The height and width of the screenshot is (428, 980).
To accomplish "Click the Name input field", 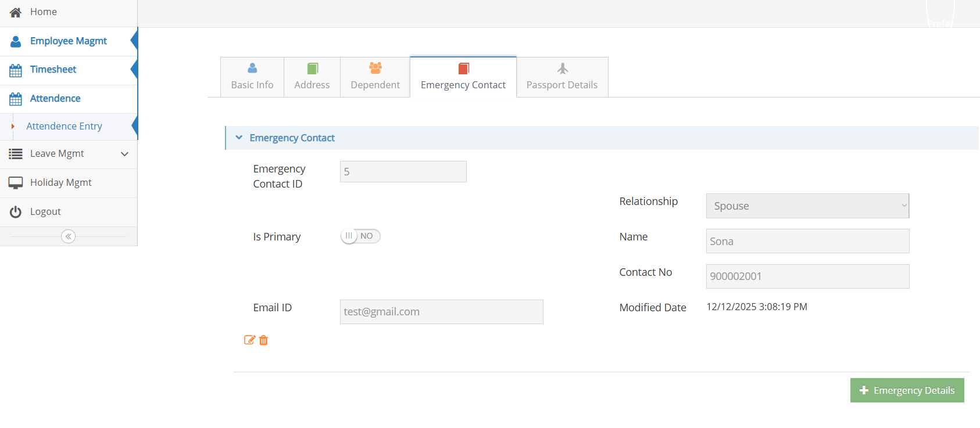I will coord(807,242).
